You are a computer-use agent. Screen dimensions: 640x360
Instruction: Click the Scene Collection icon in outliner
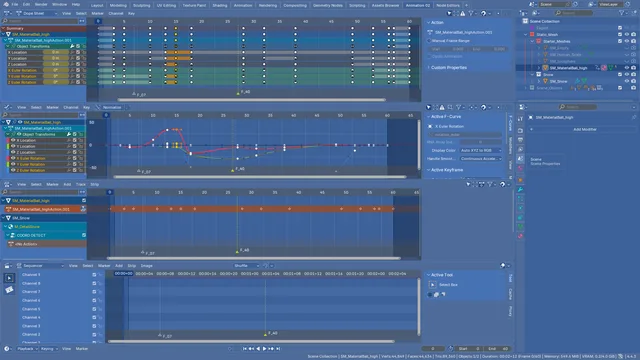coord(525,21)
